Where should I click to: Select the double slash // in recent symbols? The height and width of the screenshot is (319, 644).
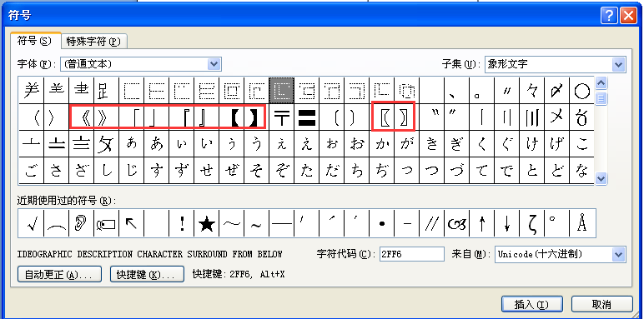[x=431, y=223]
